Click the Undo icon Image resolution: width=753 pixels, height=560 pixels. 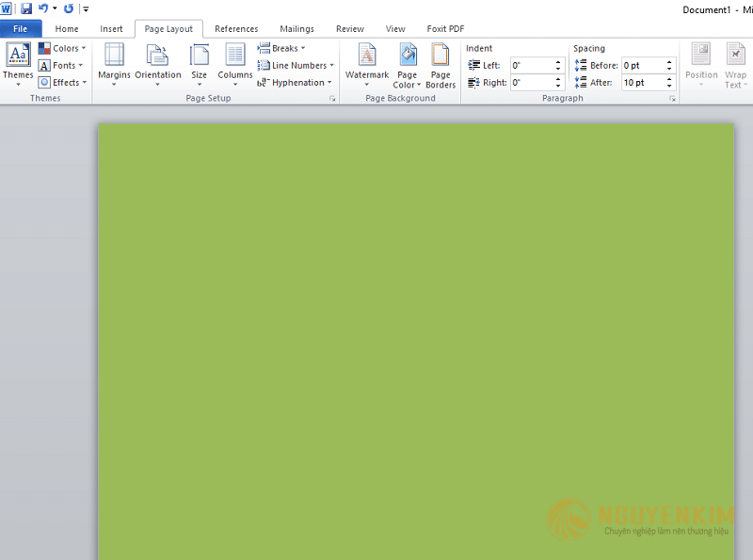pyautogui.click(x=43, y=8)
